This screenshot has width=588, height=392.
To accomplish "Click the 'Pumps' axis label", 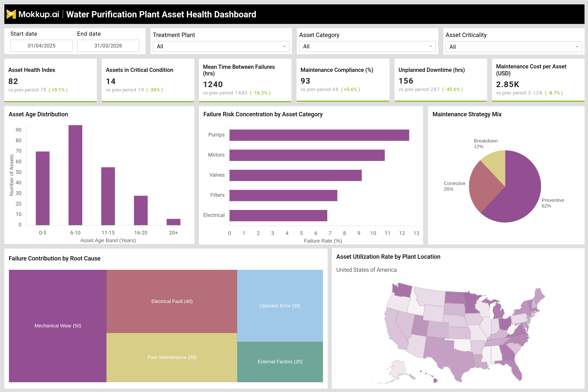I will pyautogui.click(x=216, y=135).
